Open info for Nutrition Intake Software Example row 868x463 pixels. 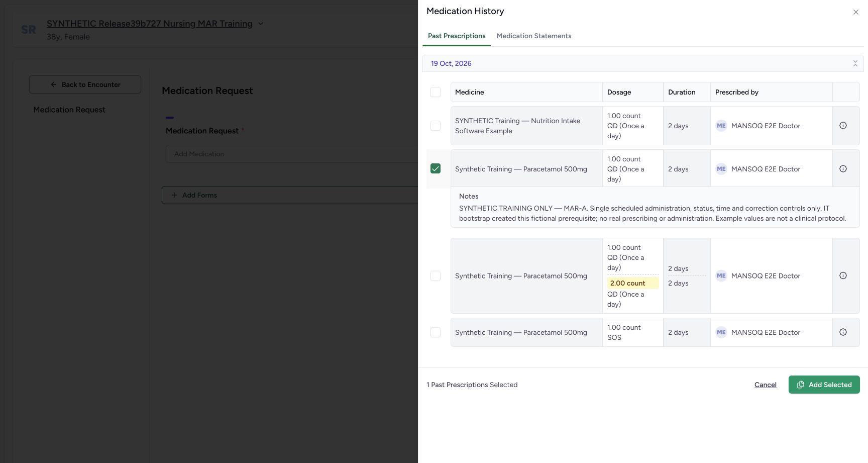[x=843, y=126]
